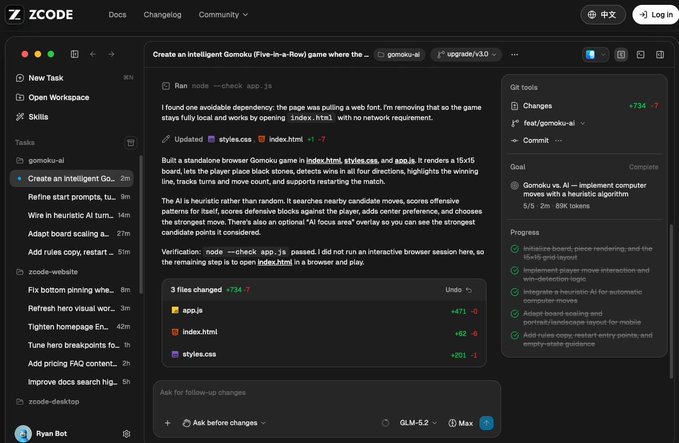Click the terminal panel icon in header
This screenshot has height=443, width=679.
(x=640, y=55)
